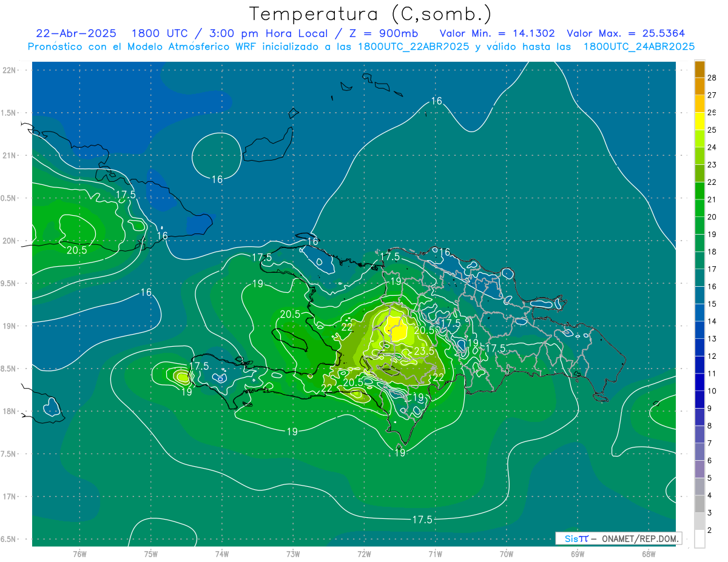Pick the brown legend swatch above 28

coord(699,69)
